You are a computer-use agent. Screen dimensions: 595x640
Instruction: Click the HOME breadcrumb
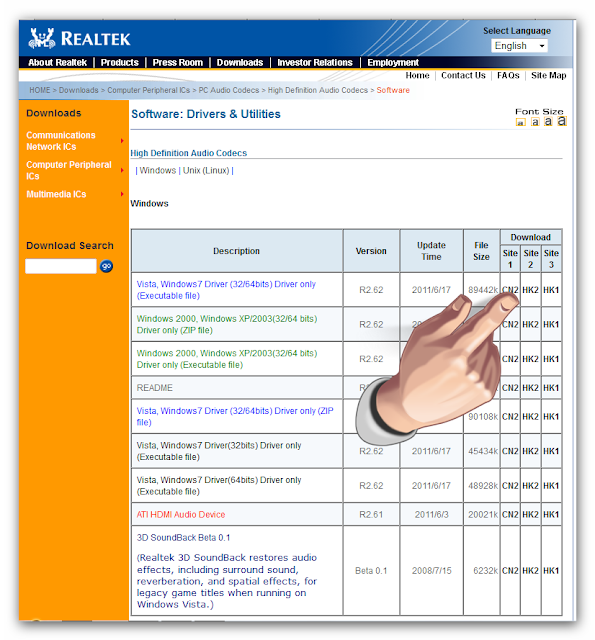40,90
